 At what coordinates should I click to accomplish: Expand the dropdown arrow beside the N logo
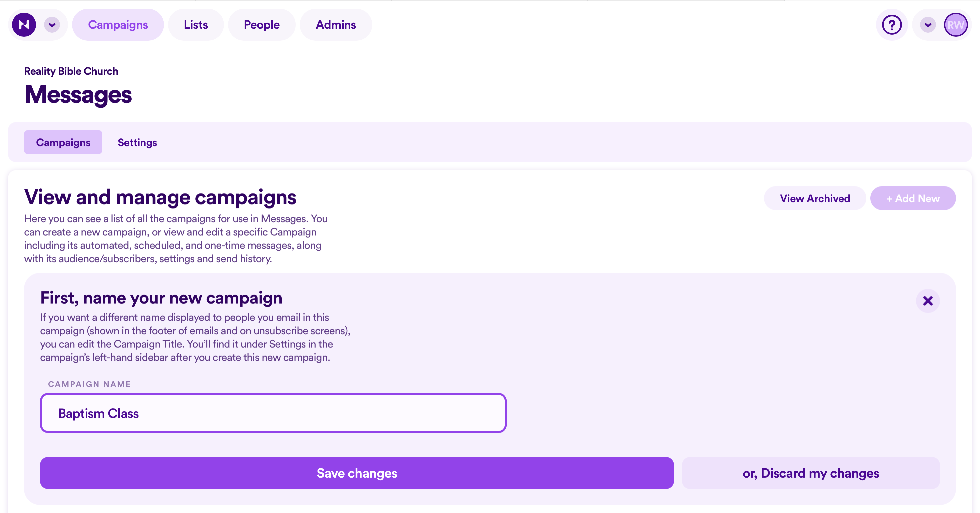coord(52,25)
